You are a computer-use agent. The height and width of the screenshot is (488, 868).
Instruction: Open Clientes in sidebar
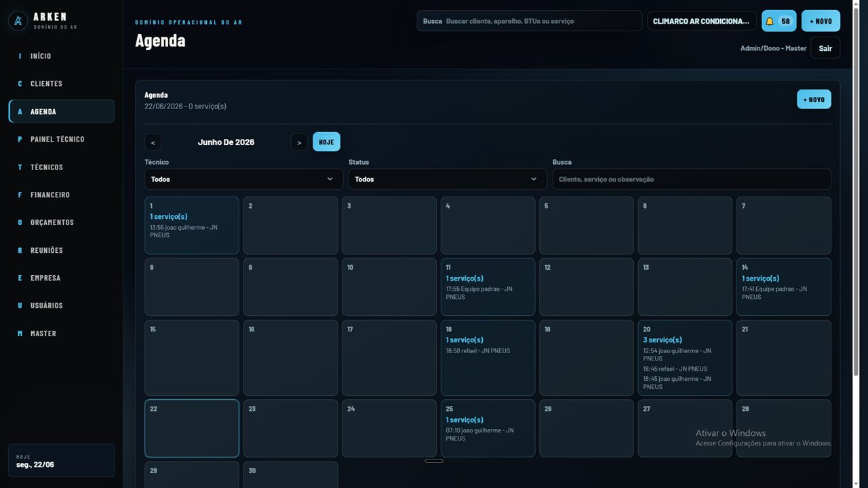(x=61, y=84)
